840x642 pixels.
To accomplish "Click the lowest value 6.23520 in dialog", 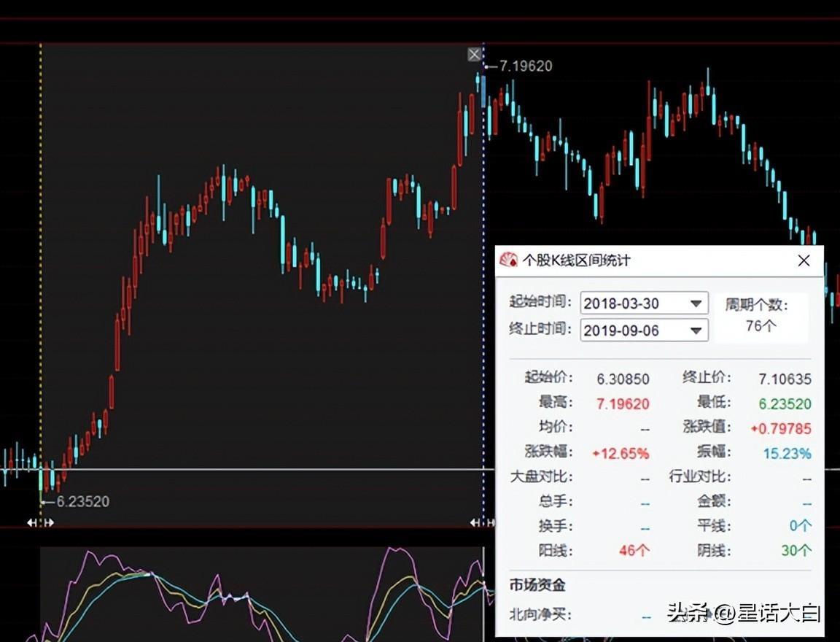I will click(x=785, y=404).
